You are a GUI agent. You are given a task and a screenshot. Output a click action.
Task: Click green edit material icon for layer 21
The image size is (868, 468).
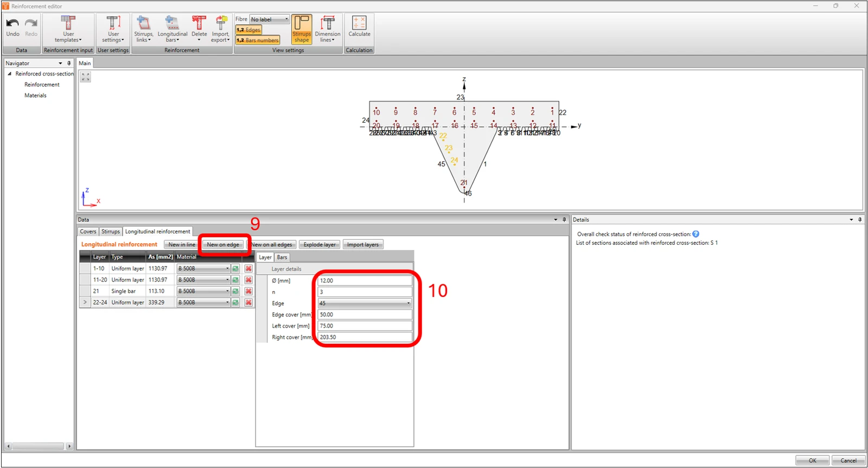(236, 292)
